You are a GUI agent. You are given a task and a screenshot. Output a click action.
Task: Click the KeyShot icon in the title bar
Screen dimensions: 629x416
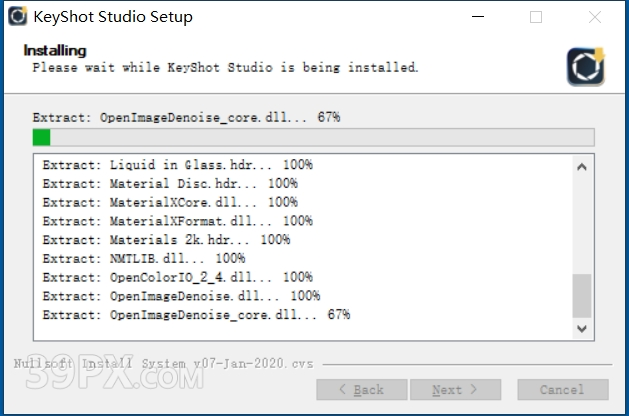pyautogui.click(x=17, y=17)
